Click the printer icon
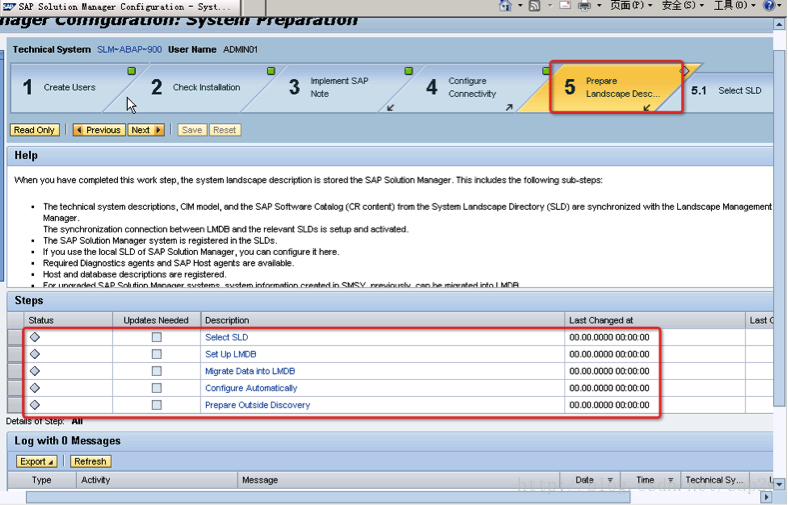This screenshot has height=505, width=788. (x=584, y=6)
